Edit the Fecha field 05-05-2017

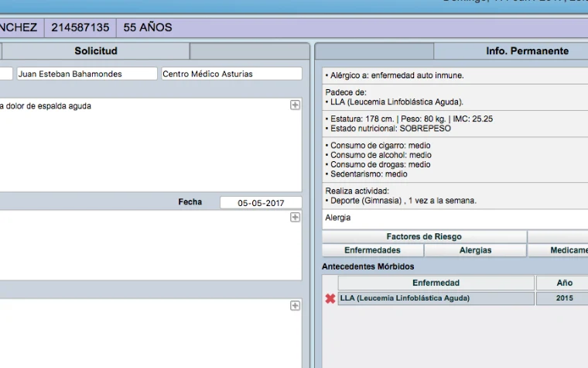pos(261,203)
